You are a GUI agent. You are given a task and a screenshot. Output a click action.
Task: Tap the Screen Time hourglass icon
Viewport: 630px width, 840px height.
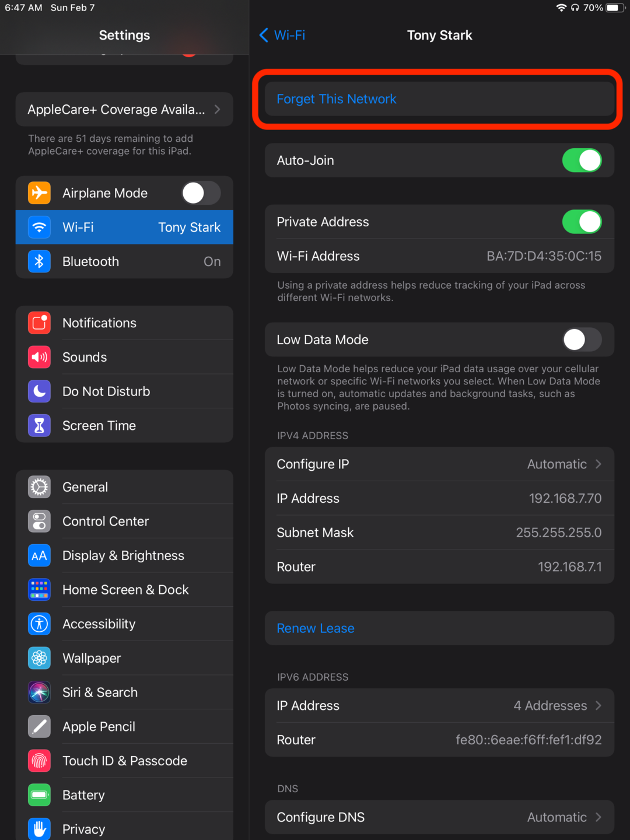(39, 426)
